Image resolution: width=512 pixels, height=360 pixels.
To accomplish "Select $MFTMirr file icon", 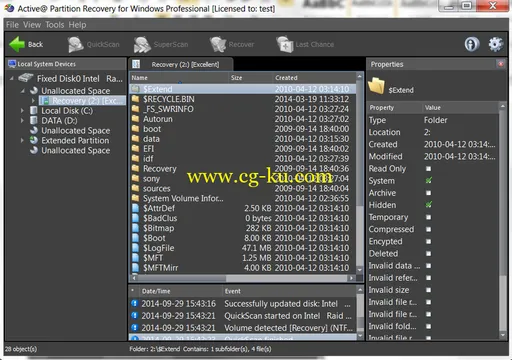I will (x=135, y=268).
